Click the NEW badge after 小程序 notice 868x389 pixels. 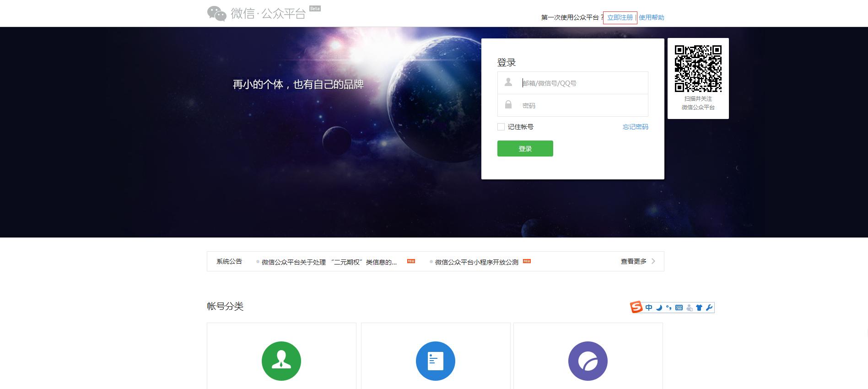(x=527, y=261)
